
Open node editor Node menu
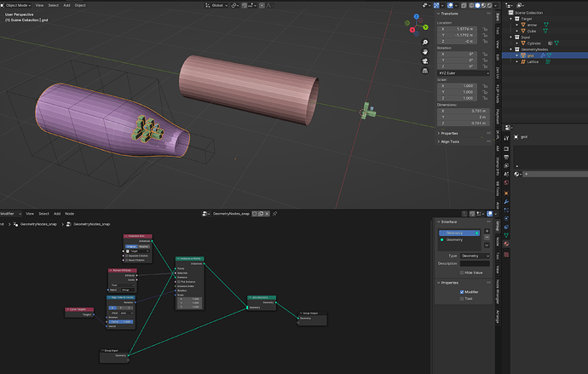click(69, 214)
